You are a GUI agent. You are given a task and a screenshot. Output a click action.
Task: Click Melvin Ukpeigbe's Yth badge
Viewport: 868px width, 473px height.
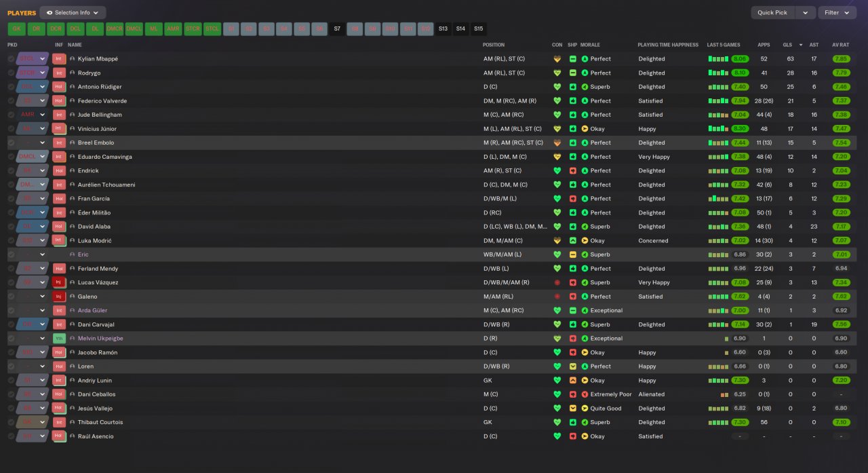pos(59,339)
